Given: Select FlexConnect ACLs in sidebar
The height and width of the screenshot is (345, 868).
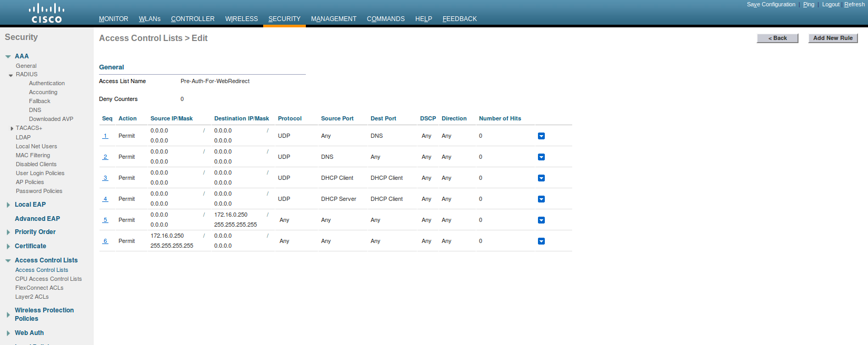Looking at the screenshot, I should coord(39,288).
